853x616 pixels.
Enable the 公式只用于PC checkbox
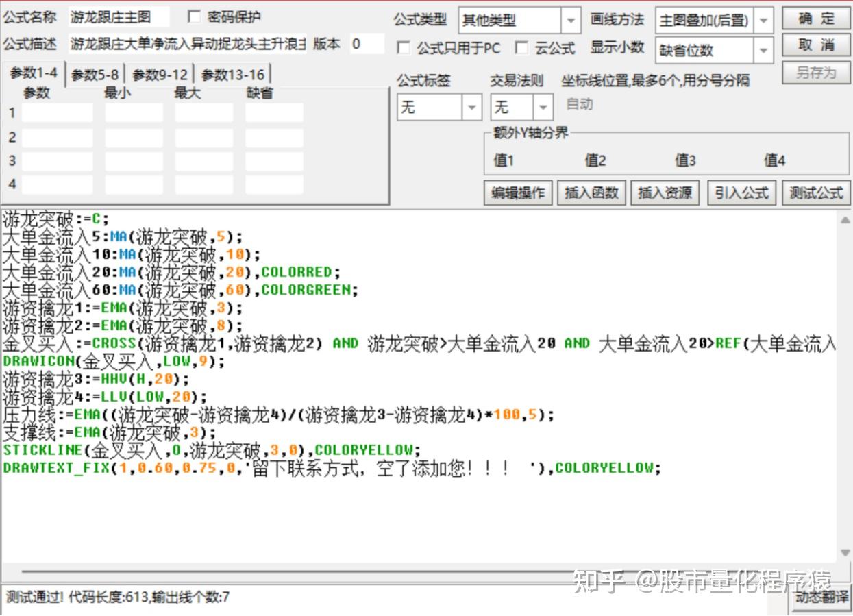click(x=404, y=48)
